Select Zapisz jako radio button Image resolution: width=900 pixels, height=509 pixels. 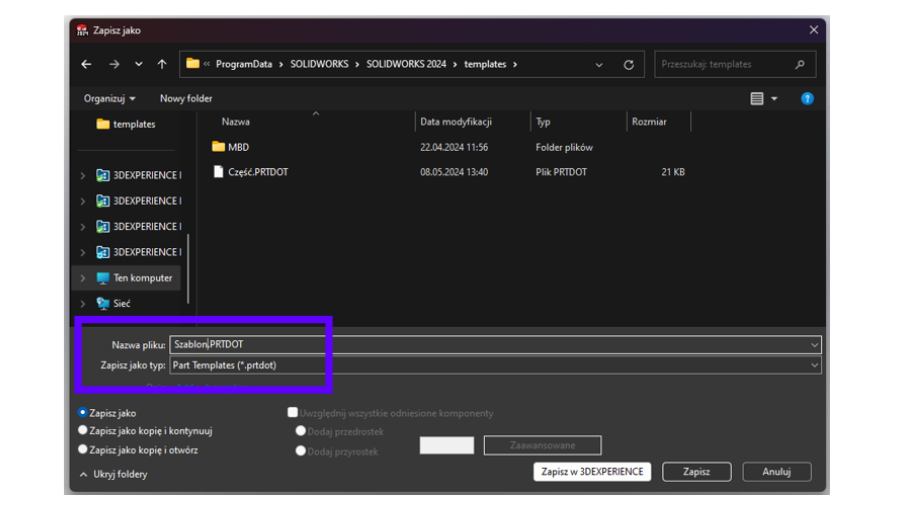coord(83,413)
